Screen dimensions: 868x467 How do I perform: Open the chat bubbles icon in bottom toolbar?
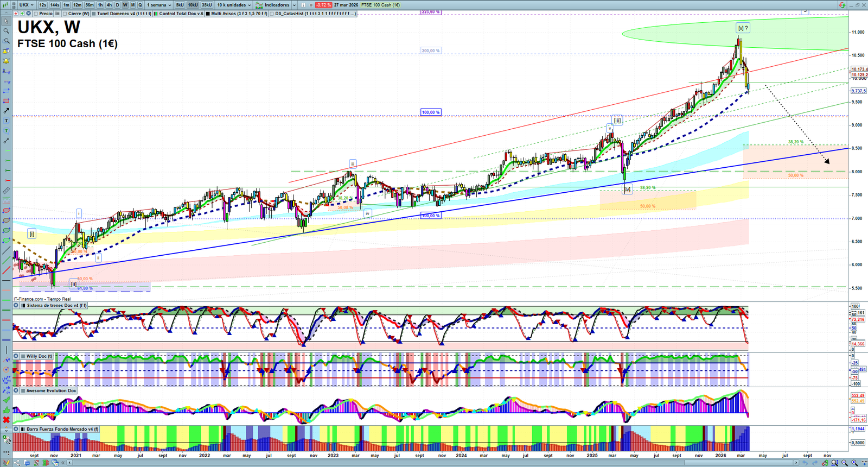coord(27,463)
